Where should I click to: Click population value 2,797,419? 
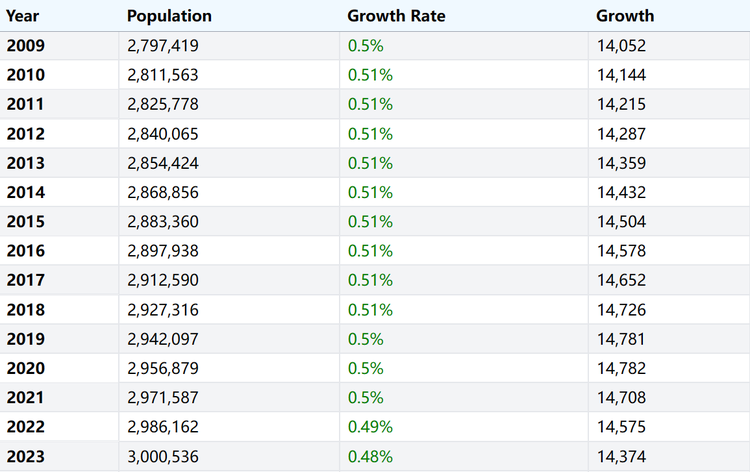[163, 45]
